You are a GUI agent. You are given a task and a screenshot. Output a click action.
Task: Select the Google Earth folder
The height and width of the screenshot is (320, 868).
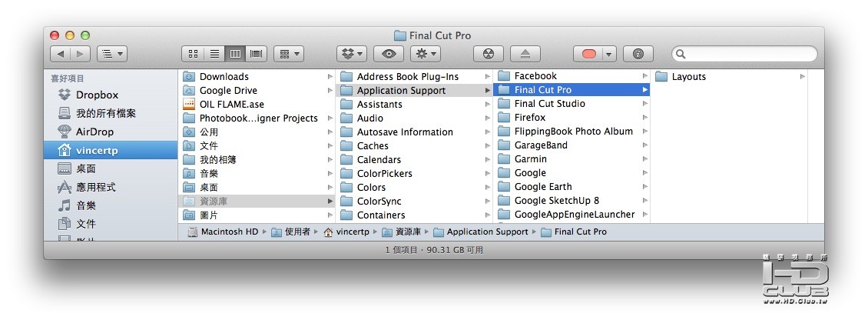pyautogui.click(x=571, y=187)
